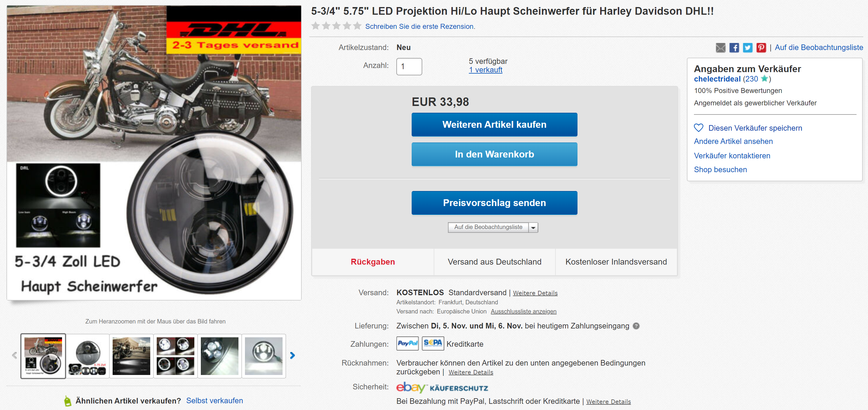Open seller profile chelectrideal
The image size is (868, 410).
pos(717,79)
